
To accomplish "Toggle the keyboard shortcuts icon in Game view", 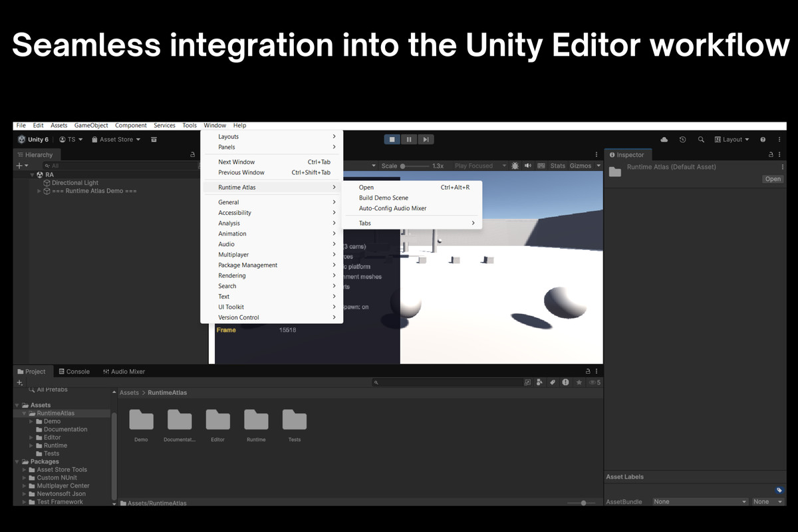I will pyautogui.click(x=541, y=166).
